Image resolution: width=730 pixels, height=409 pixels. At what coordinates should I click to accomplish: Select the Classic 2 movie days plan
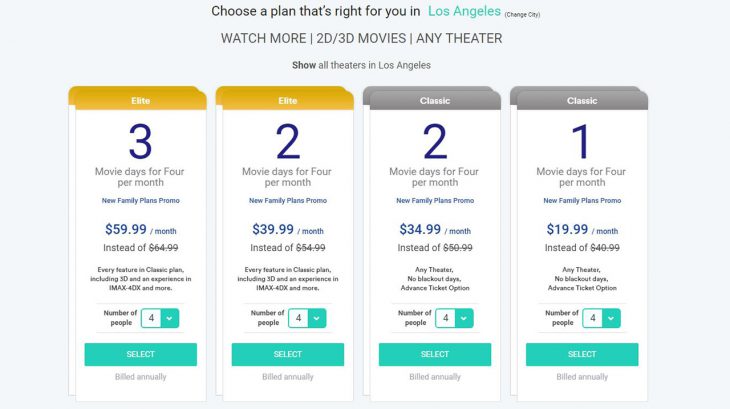pyautogui.click(x=435, y=354)
